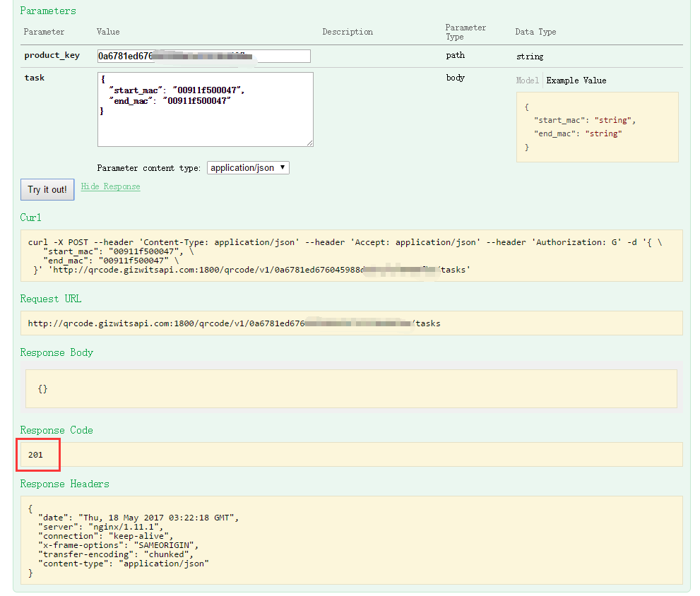Click the Hide Response link
The image size is (700, 596).
pyautogui.click(x=110, y=186)
